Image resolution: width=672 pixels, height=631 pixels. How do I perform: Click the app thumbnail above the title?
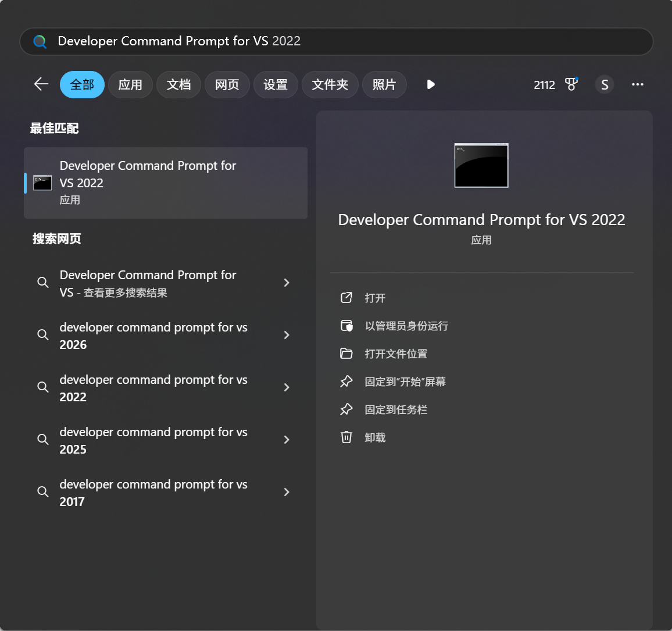pyautogui.click(x=481, y=165)
